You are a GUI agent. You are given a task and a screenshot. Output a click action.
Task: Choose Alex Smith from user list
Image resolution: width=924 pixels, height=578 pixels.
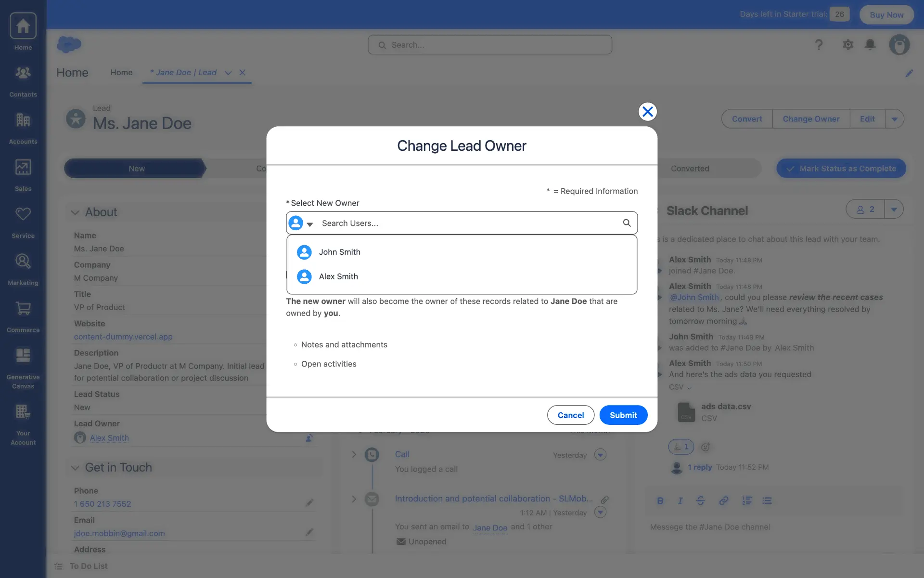point(338,276)
